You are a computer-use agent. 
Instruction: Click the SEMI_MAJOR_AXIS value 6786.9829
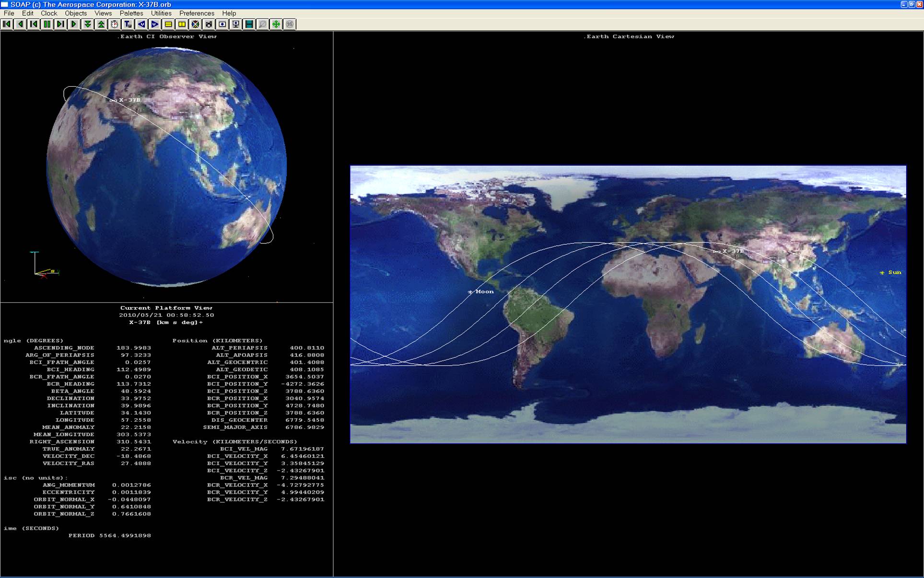(304, 427)
